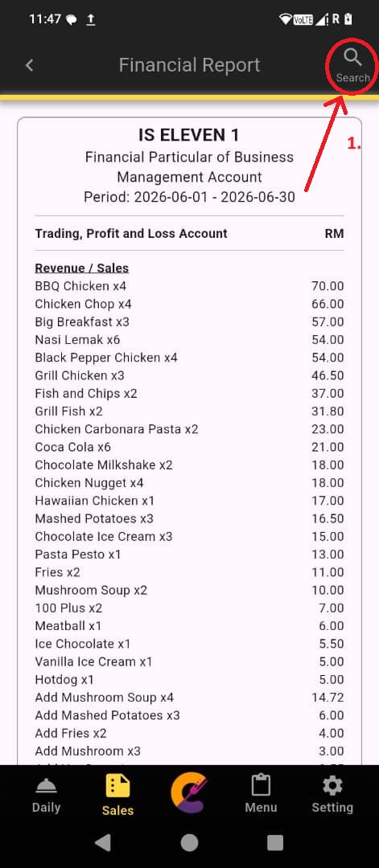Select the Hotdog x1 entry

190,679
